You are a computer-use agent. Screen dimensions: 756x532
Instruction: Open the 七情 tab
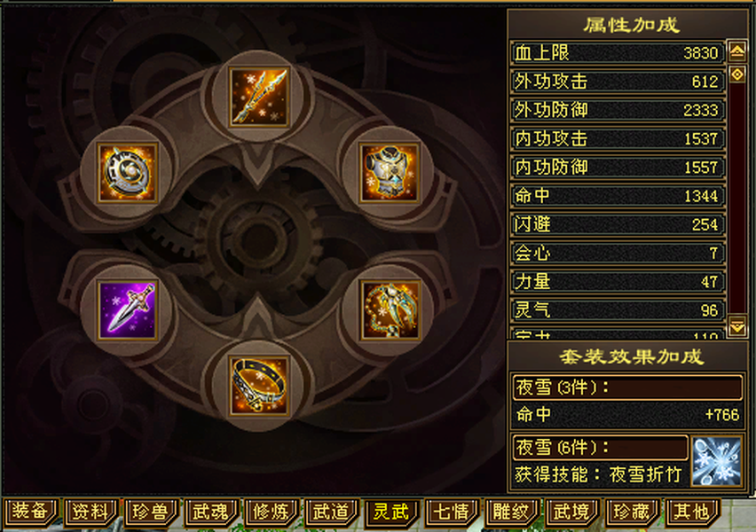tap(452, 512)
